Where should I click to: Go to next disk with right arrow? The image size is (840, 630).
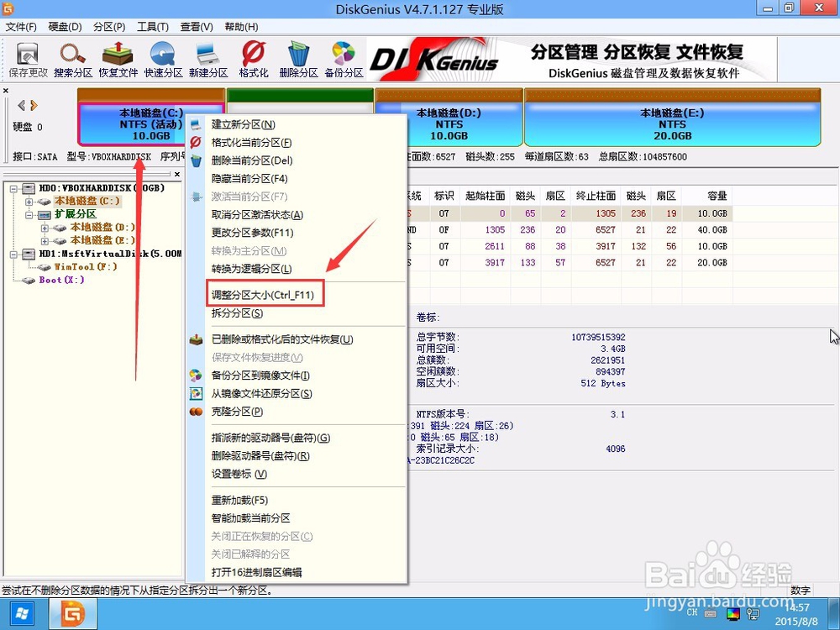(x=34, y=105)
